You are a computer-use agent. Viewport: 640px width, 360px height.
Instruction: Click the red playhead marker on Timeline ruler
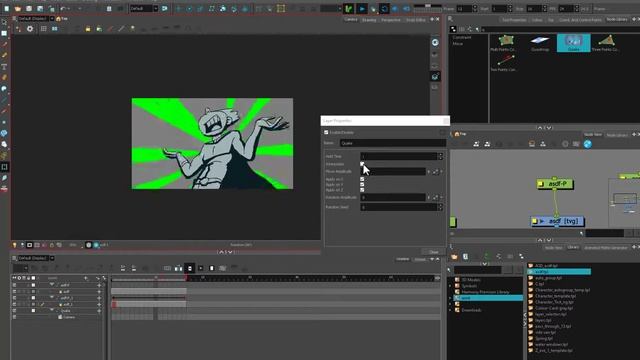pos(187,278)
